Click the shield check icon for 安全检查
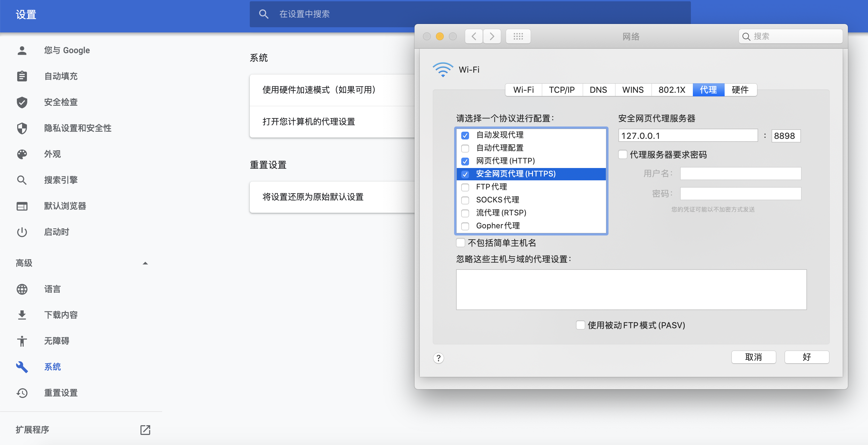The width and height of the screenshot is (868, 445). [x=22, y=102]
